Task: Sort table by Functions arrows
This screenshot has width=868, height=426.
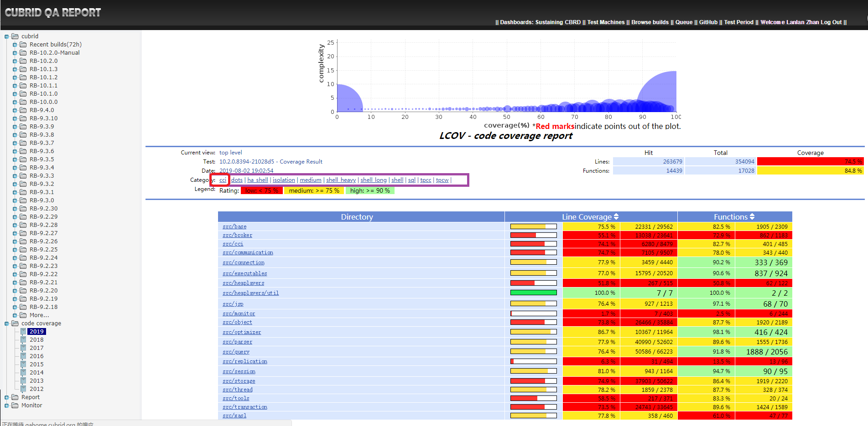Action: 752,217
